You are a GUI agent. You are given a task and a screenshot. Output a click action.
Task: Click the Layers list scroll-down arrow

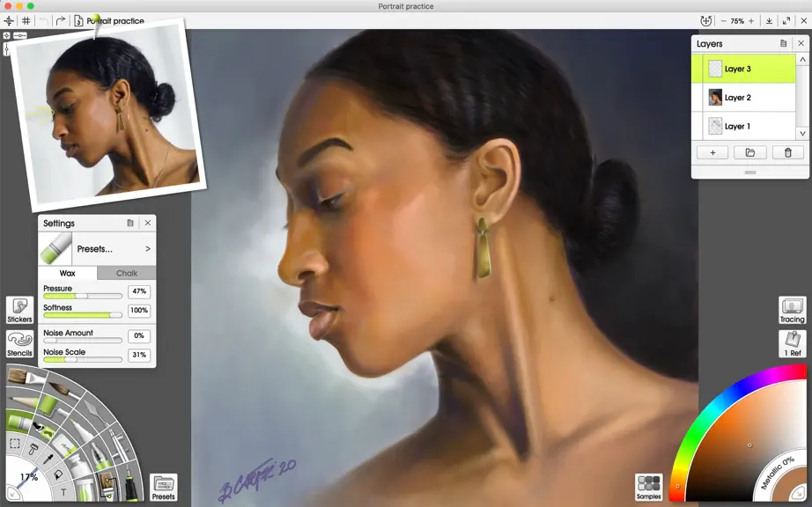802,134
